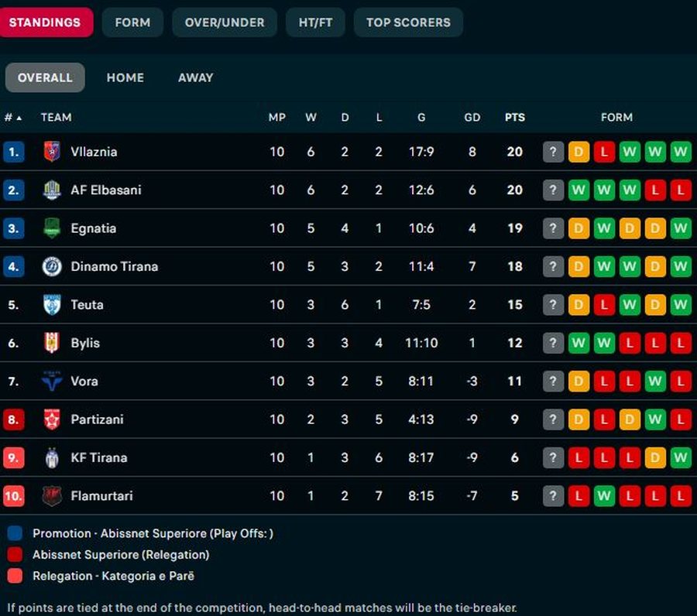Click the Teuta team crest
This screenshot has width=697, height=616.
[52, 305]
